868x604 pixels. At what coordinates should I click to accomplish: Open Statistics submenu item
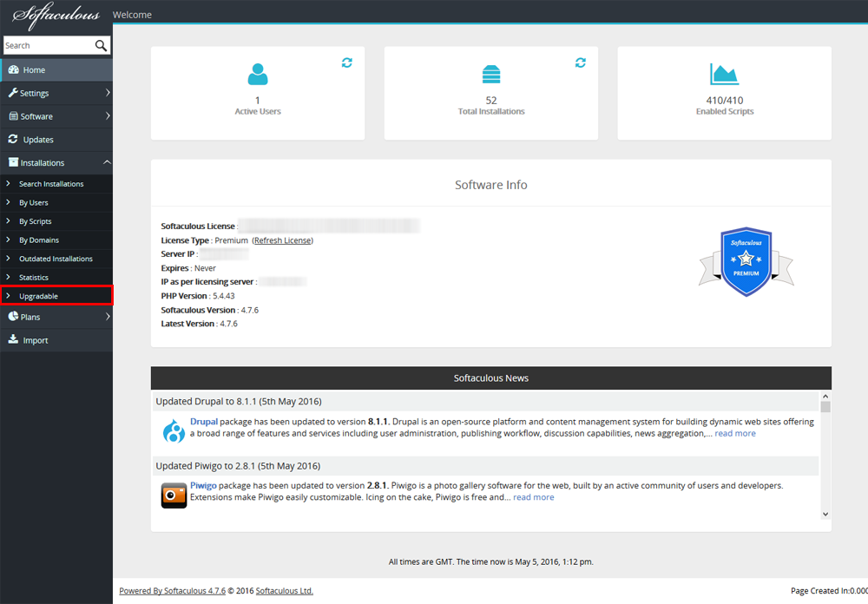click(56, 278)
